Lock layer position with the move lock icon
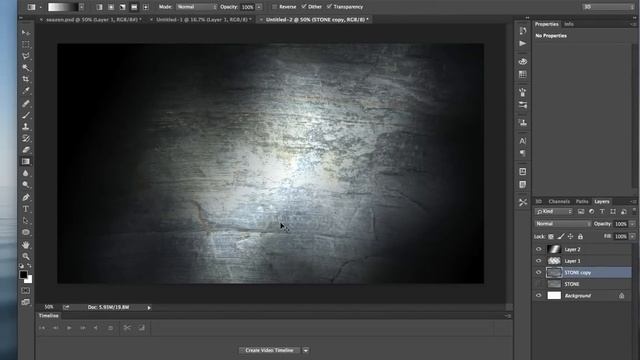The height and width of the screenshot is (360, 640). coord(571,236)
